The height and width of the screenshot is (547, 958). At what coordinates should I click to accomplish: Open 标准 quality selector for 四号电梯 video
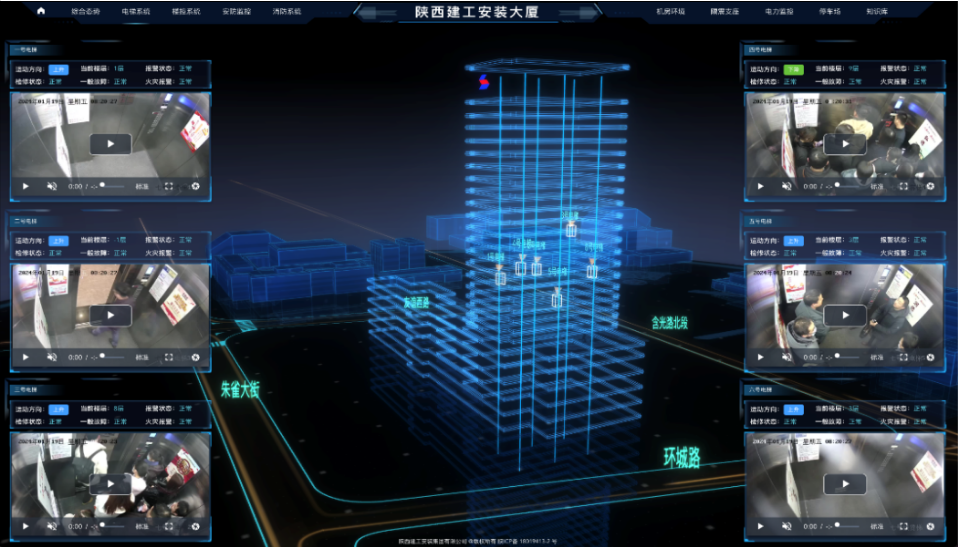click(x=877, y=186)
